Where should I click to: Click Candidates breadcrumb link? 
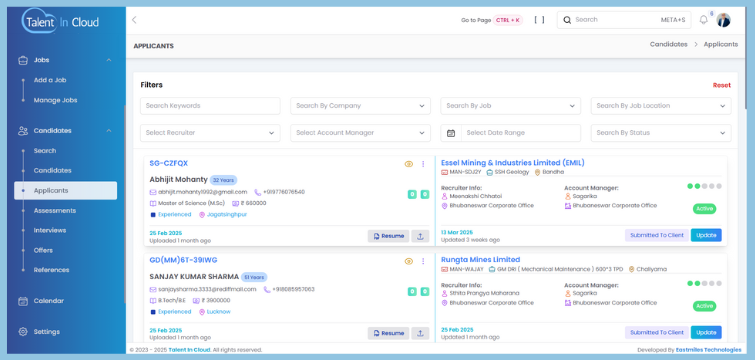click(x=669, y=44)
